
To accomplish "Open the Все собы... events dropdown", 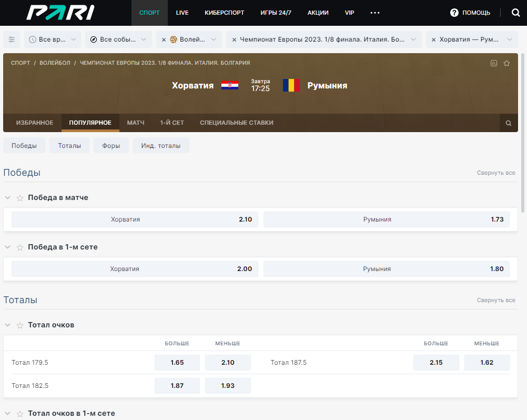I will (118, 39).
